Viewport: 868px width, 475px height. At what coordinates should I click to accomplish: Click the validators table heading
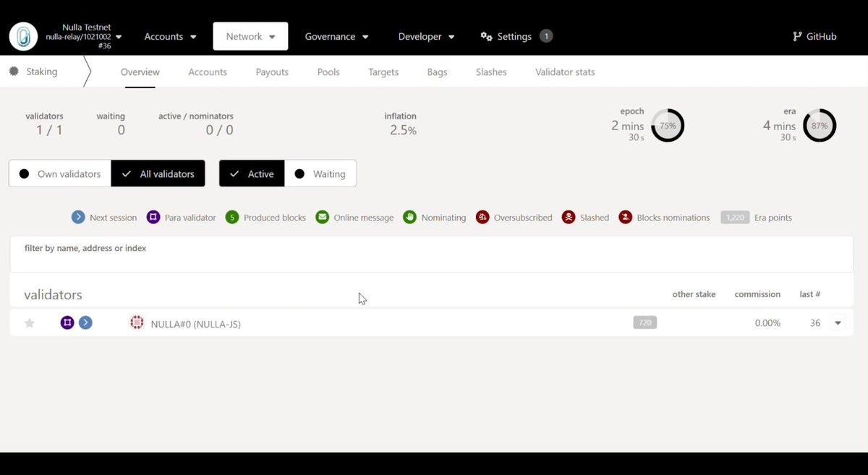tap(53, 294)
